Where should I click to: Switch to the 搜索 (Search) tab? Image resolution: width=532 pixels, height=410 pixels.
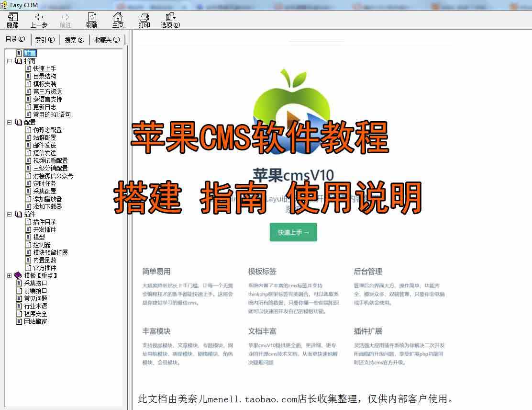click(x=74, y=40)
